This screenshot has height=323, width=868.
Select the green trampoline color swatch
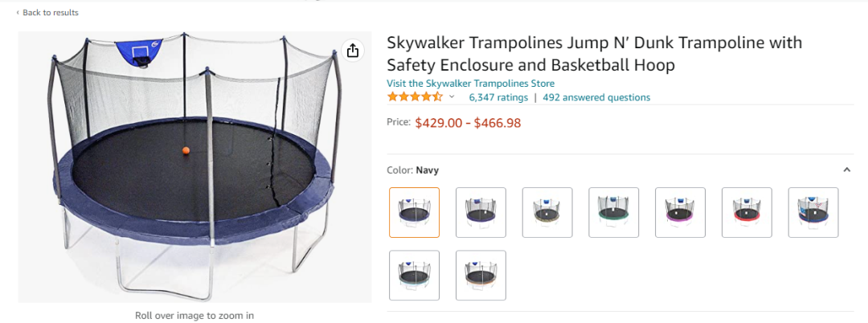614,212
